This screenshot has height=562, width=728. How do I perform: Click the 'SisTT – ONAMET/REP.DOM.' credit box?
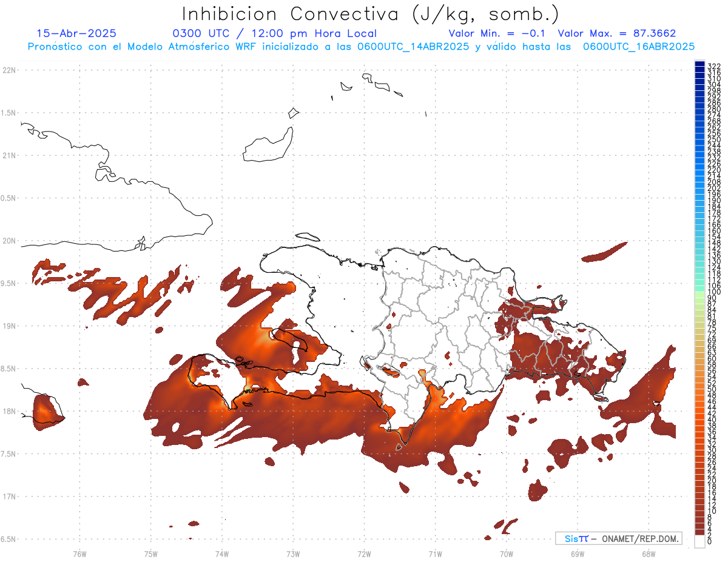click(x=618, y=538)
